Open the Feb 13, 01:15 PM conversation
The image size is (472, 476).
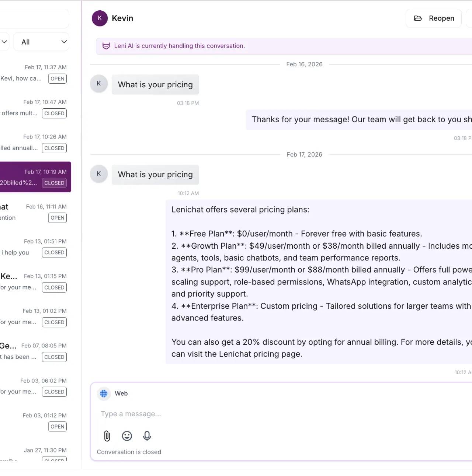(35, 282)
